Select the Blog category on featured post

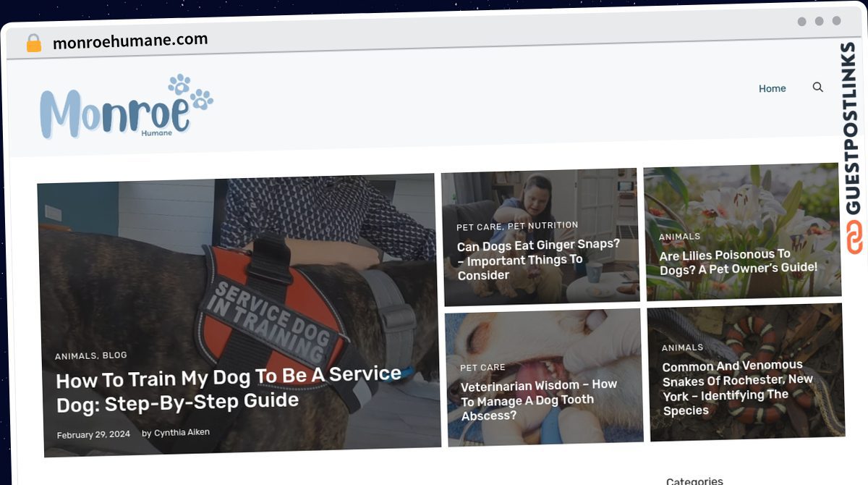click(x=114, y=355)
